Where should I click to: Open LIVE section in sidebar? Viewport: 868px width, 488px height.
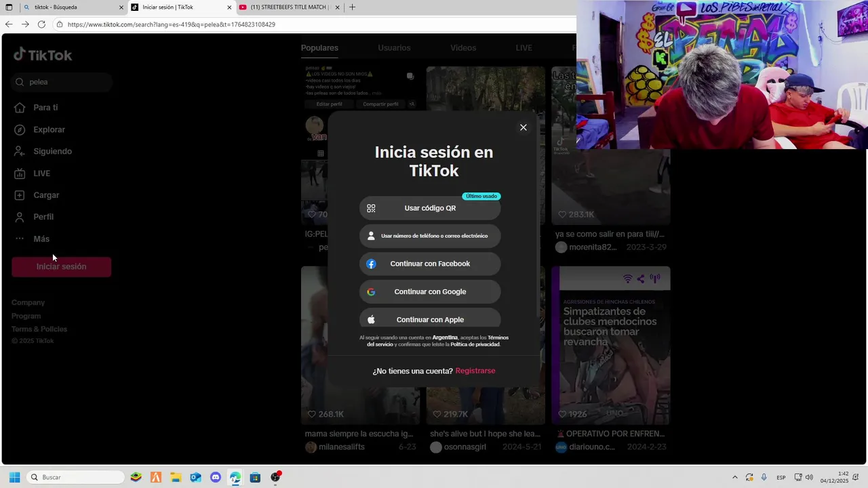click(41, 174)
